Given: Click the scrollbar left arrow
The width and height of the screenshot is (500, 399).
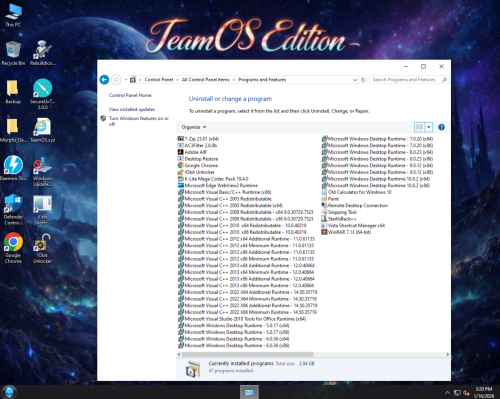Looking at the screenshot, I should coord(179,354).
